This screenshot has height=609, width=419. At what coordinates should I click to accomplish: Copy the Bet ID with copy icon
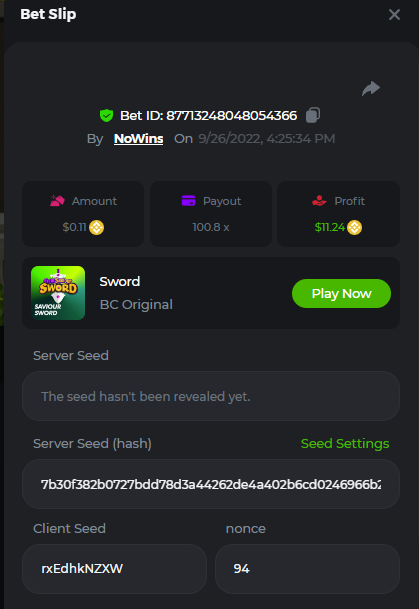(x=313, y=115)
